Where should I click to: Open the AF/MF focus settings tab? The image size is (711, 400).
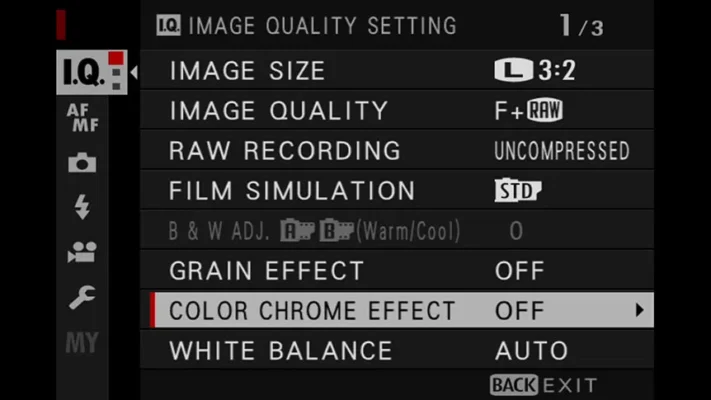coord(82,118)
